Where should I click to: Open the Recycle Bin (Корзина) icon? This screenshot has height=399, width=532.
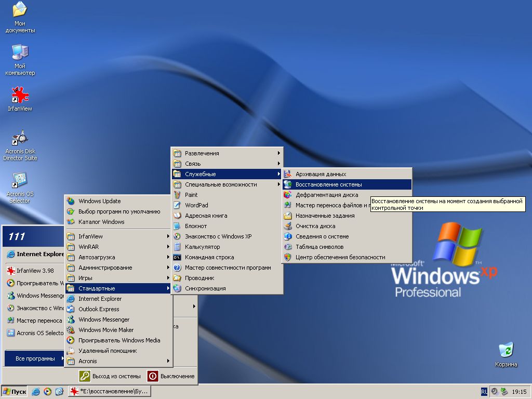(506, 350)
